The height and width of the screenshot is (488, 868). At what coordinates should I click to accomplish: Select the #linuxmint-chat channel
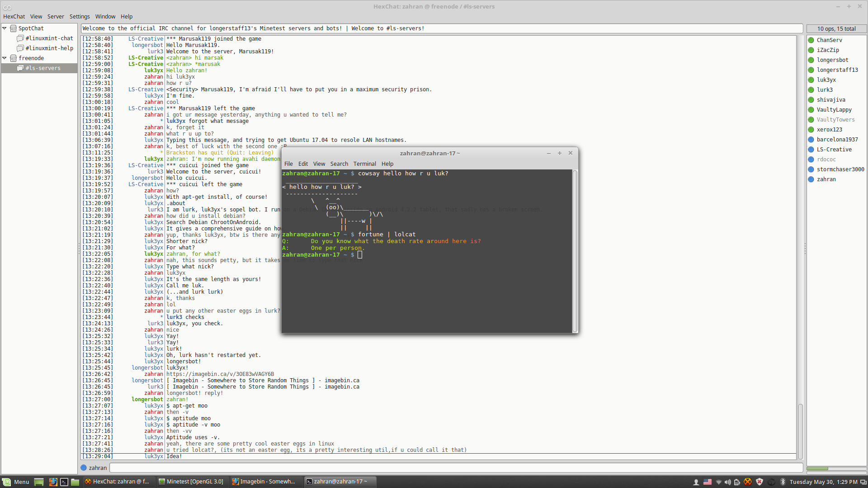pyautogui.click(x=49, y=38)
